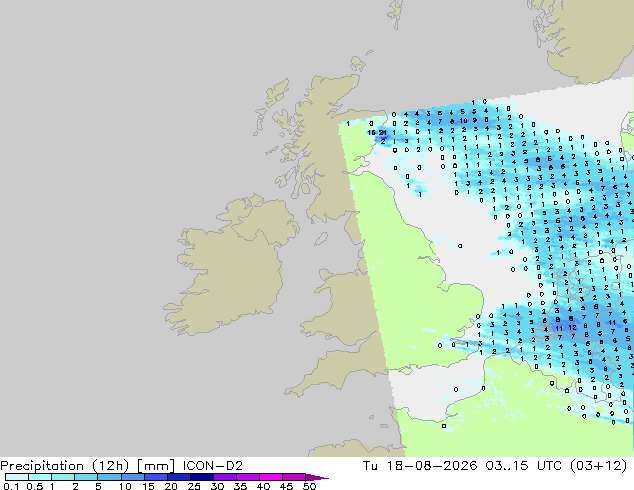Image resolution: width=634 pixels, height=490 pixels.
Task: Click the '12' precipitation value on the map
Action: point(572,328)
